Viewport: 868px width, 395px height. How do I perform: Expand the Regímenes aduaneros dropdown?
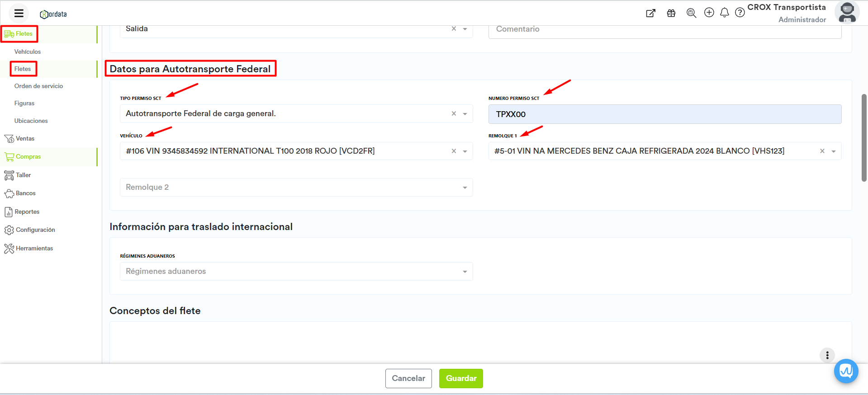465,272
